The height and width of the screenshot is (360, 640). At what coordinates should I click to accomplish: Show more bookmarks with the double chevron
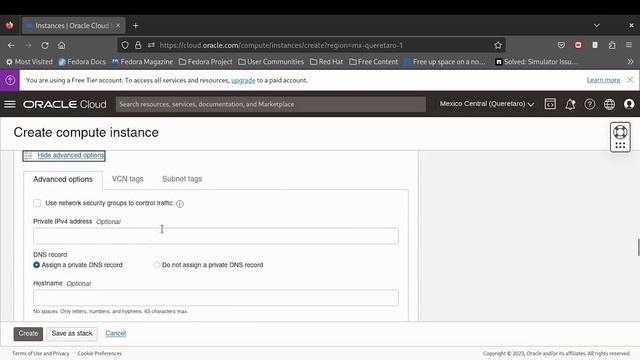click(630, 62)
